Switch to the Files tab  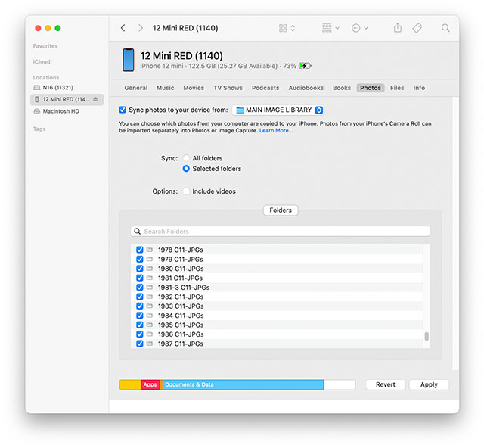point(397,88)
